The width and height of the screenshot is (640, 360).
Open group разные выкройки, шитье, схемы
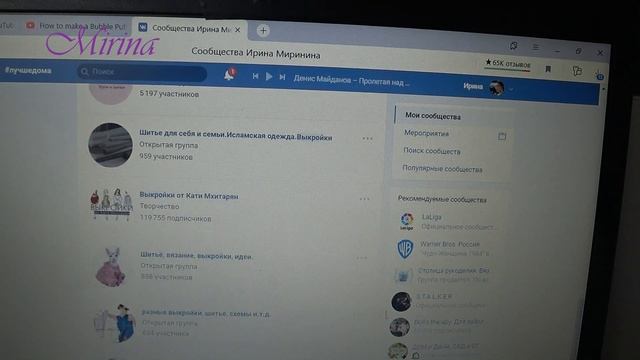tap(206, 313)
